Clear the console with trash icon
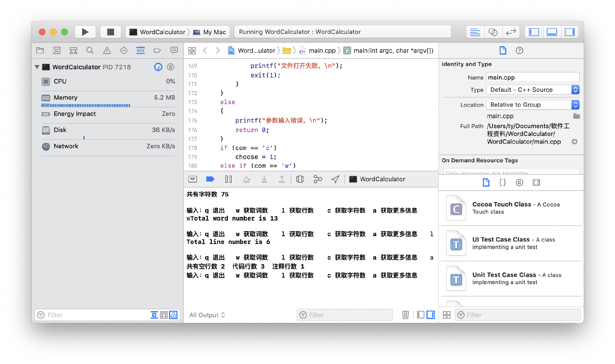The width and height of the screenshot is (615, 364). pyautogui.click(x=405, y=315)
